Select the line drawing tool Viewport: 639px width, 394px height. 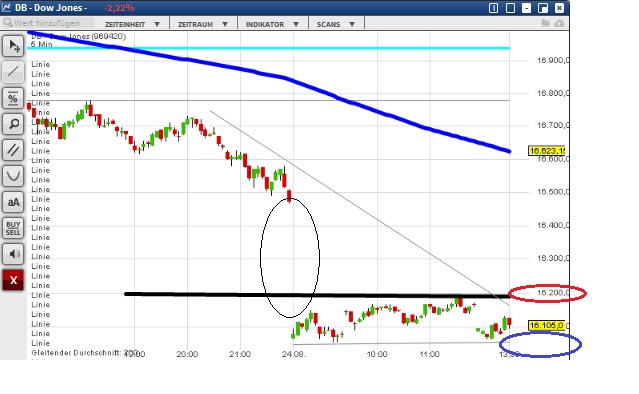click(x=13, y=72)
